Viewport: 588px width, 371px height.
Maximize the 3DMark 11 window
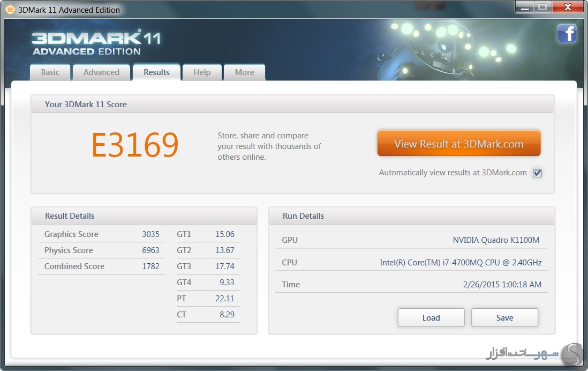542,8
